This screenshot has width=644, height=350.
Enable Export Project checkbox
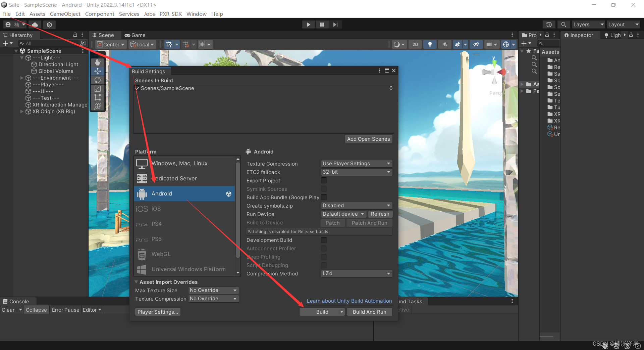tap(324, 180)
